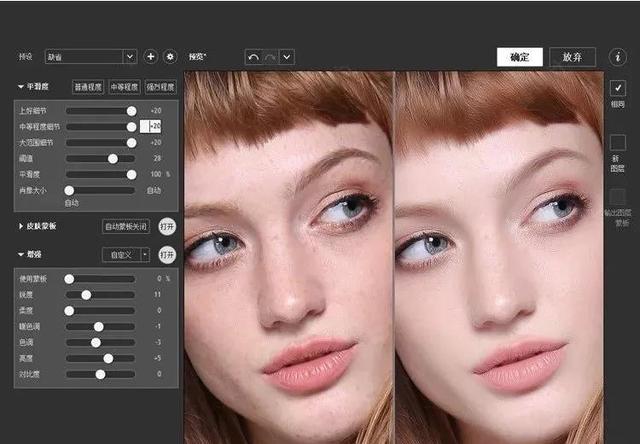640x444 pixels.
Task: Open preset settings gear icon
Action: click(169, 57)
